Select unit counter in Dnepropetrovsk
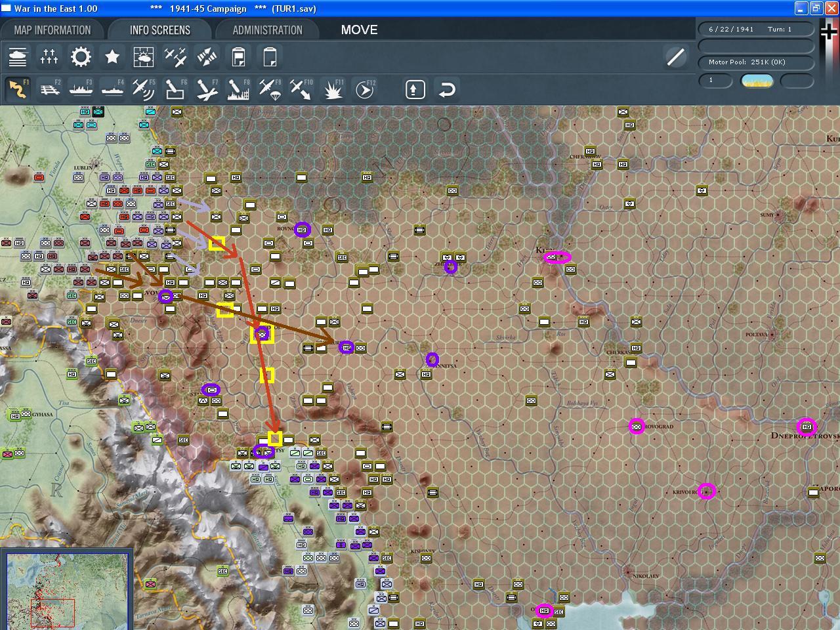The width and height of the screenshot is (840, 630). click(x=807, y=427)
